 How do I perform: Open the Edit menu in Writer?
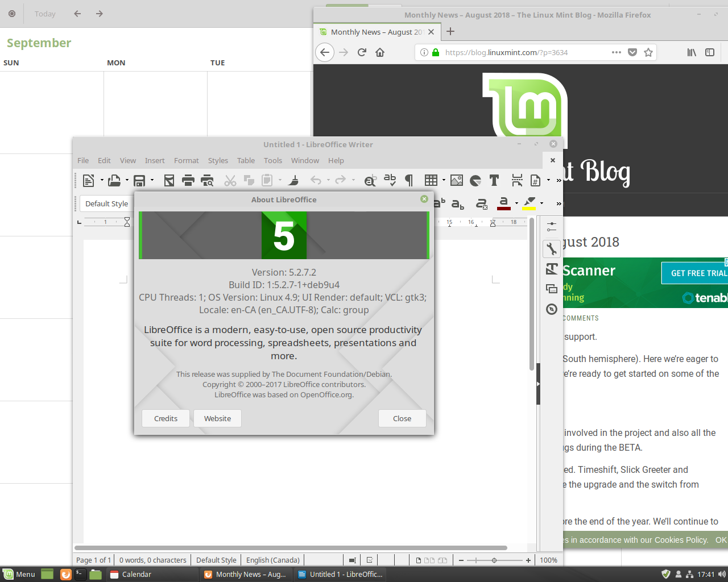[104, 160]
